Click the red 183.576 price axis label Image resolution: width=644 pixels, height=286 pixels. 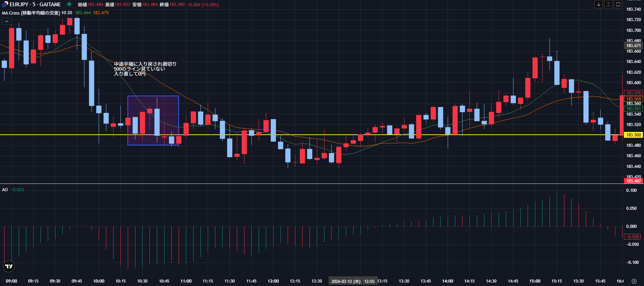[633, 93]
